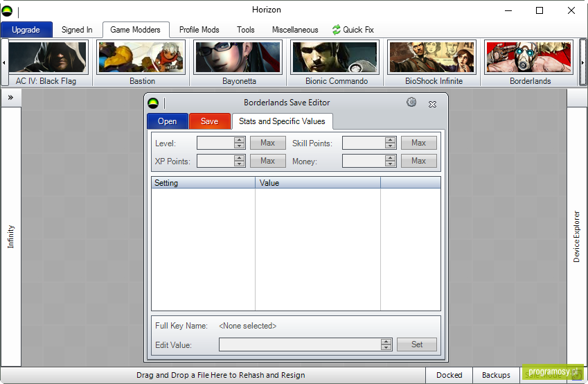Open the Infinity side panel

click(11, 236)
